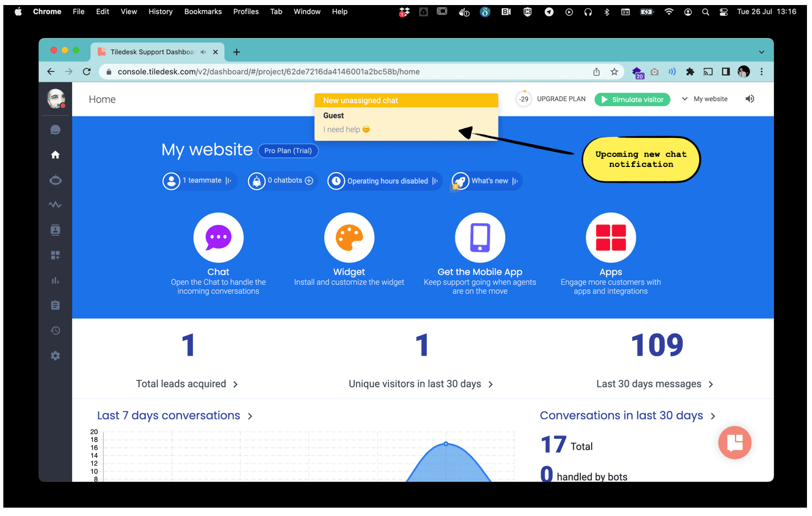Screen dimensions: 812x516
Task: Open the Analytics bar chart icon in sidebar
Action: click(x=55, y=280)
